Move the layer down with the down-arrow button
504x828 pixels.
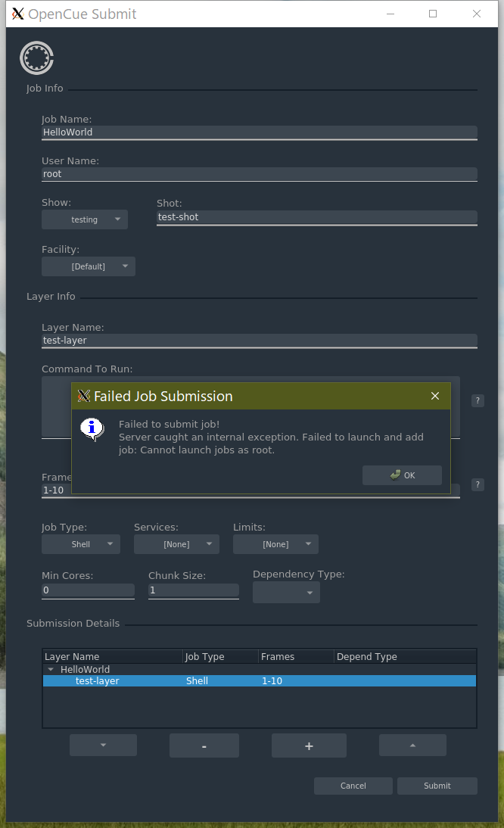pos(104,745)
